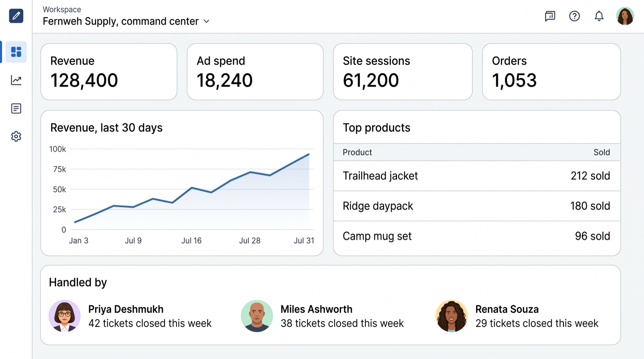
Task: Click the Top products heading
Action: point(376,128)
